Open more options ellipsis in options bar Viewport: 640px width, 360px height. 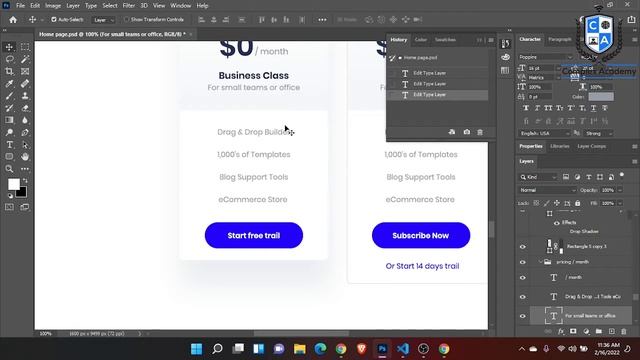(x=322, y=20)
